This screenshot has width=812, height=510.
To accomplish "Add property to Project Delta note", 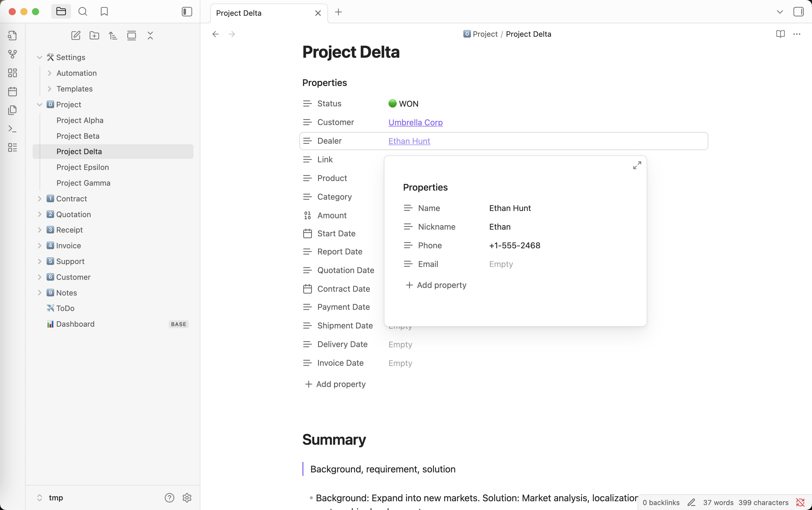I will [x=335, y=384].
